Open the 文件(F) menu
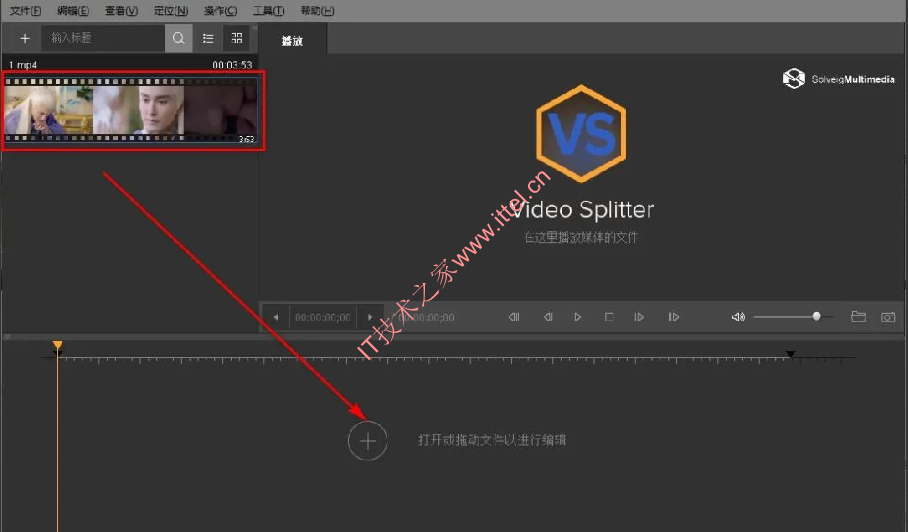 pyautogui.click(x=25, y=10)
